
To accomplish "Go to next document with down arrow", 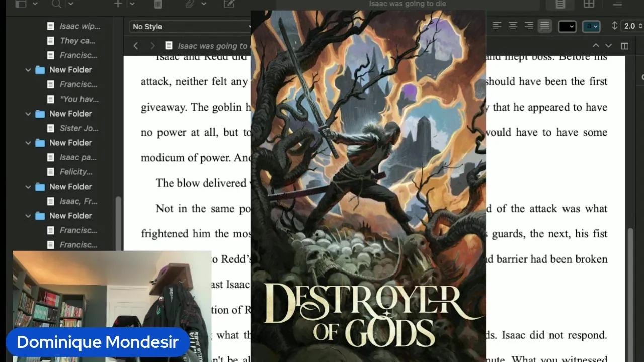I will pos(608,46).
